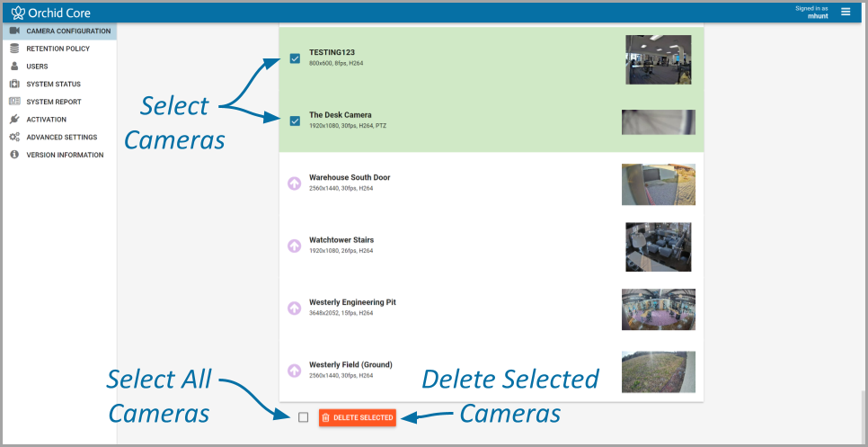Screen dimensions: 868x447
Task: Select the Watchtower Stairs name
Action: [341, 240]
